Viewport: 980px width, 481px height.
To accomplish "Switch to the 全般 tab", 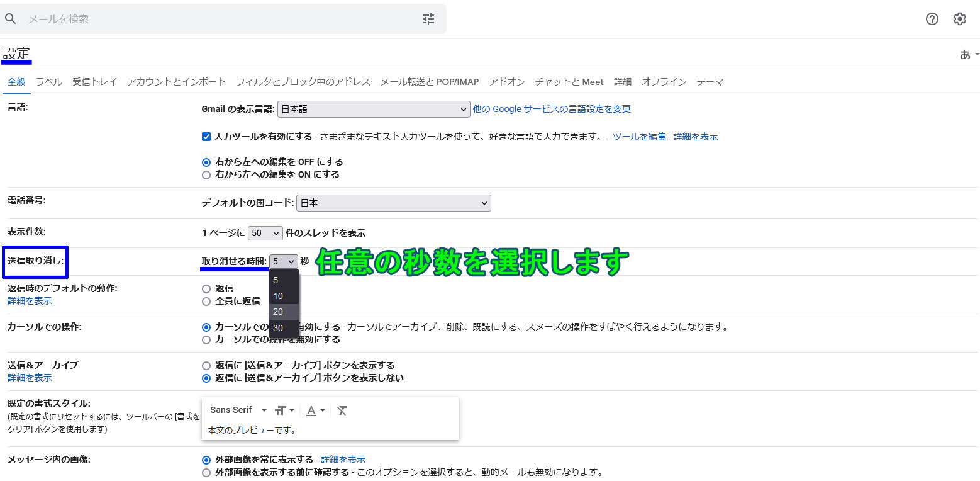I will 16,82.
